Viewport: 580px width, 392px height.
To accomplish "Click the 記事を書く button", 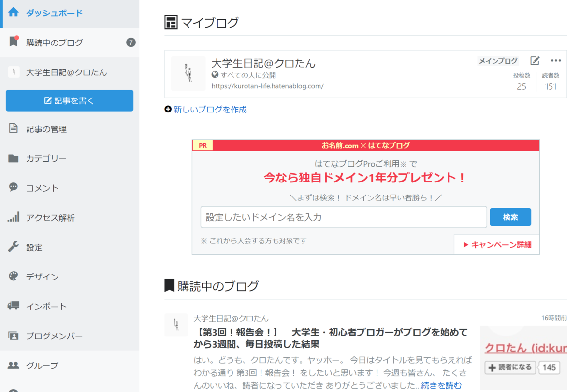I will 70,100.
